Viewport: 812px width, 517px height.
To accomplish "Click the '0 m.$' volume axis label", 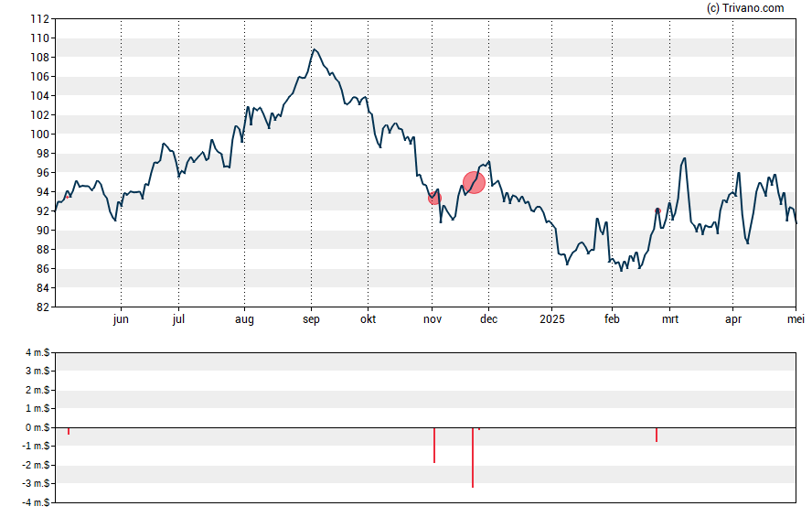I will [37, 427].
